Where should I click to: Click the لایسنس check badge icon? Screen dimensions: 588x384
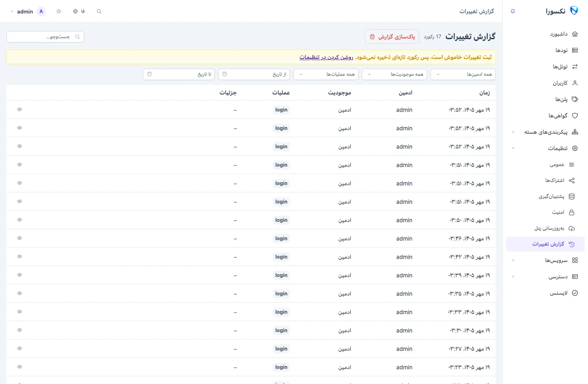575,293
